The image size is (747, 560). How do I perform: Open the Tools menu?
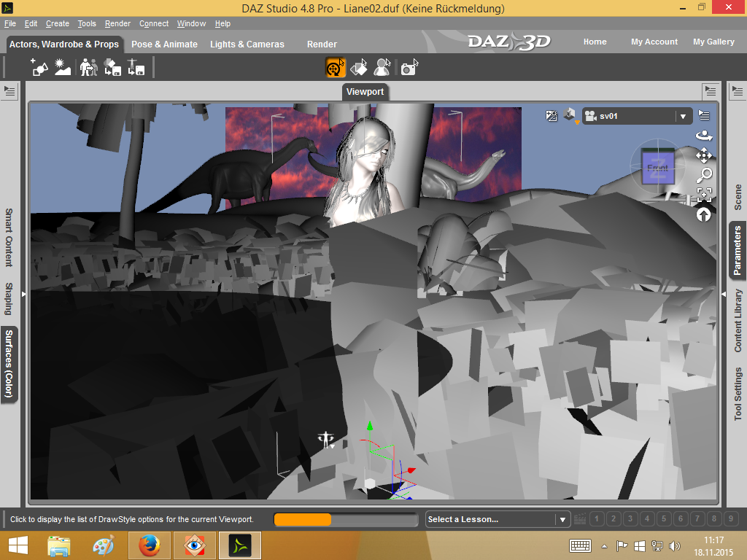tap(87, 23)
